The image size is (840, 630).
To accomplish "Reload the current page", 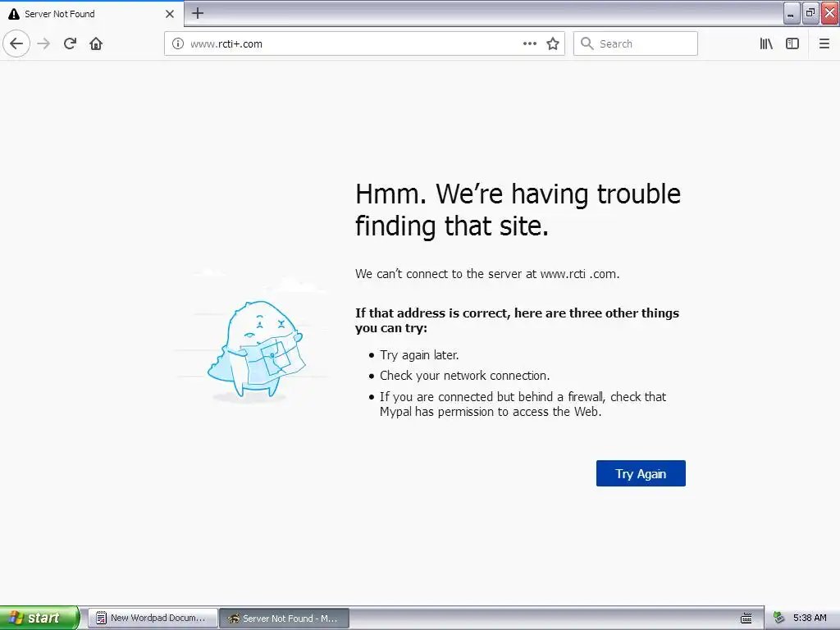I will pyautogui.click(x=71, y=43).
